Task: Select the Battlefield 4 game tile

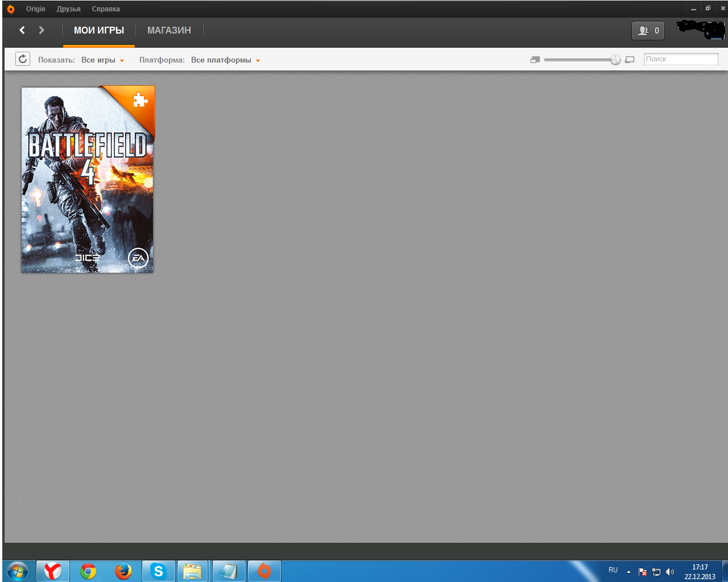Action: 88,180
